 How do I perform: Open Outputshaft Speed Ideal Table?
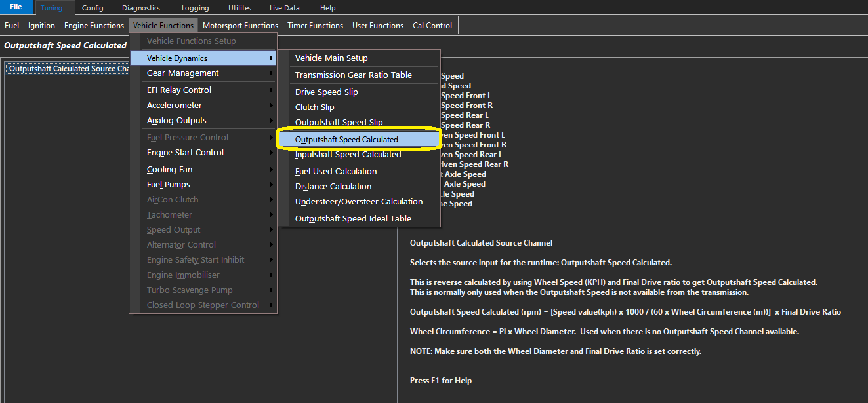353,219
